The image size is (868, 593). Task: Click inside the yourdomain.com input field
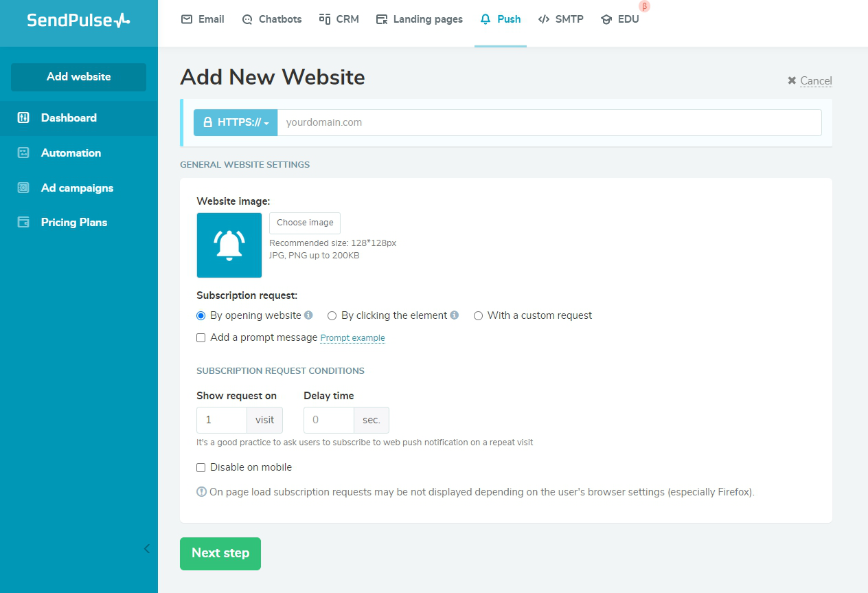click(x=481, y=122)
